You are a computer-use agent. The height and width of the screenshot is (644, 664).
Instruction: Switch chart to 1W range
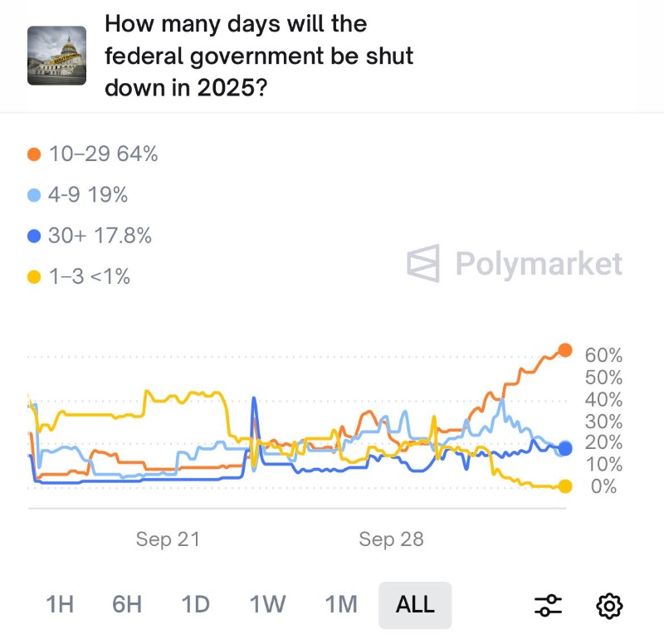(x=269, y=604)
